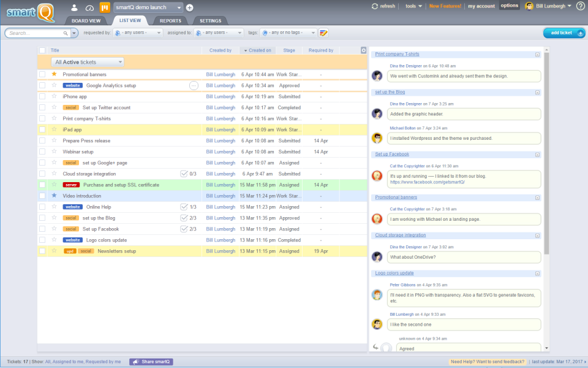Image resolution: width=588 pixels, height=368 pixels.
Task: Click the plus icon to add a project
Action: pyautogui.click(x=188, y=8)
